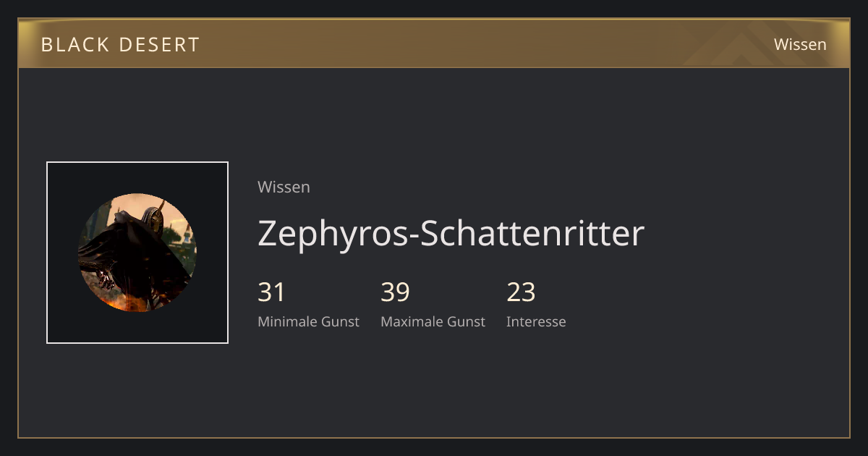The image size is (868, 456).
Task: Click the small Wissen category label above name
Action: pos(284,187)
